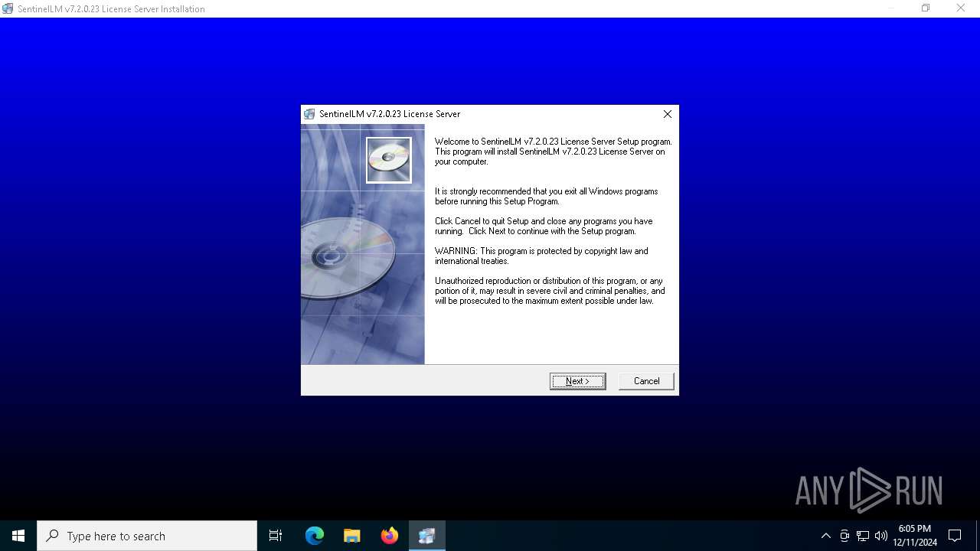Click the WARNING copyright law text
Screen dimensions: 980x551
click(x=541, y=256)
